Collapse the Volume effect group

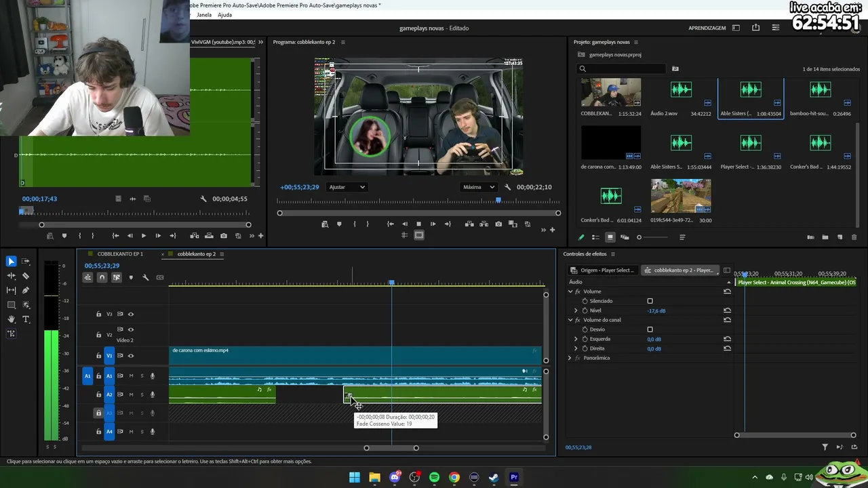pos(570,291)
